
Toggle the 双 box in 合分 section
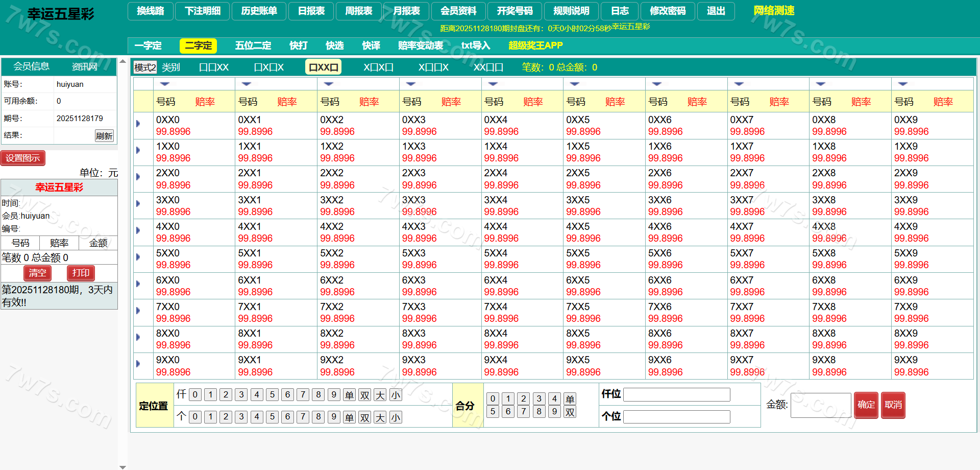pos(570,412)
